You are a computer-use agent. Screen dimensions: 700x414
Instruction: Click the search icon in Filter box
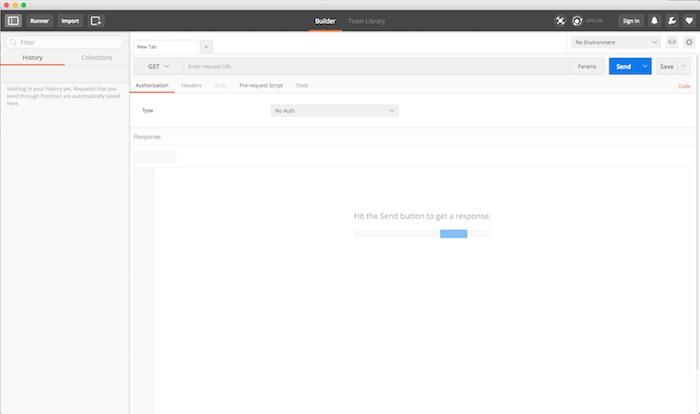pyautogui.click(x=13, y=42)
